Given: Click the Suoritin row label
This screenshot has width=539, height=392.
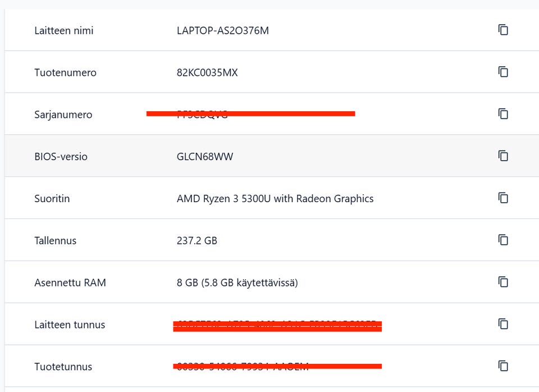Looking at the screenshot, I should coord(52,198).
